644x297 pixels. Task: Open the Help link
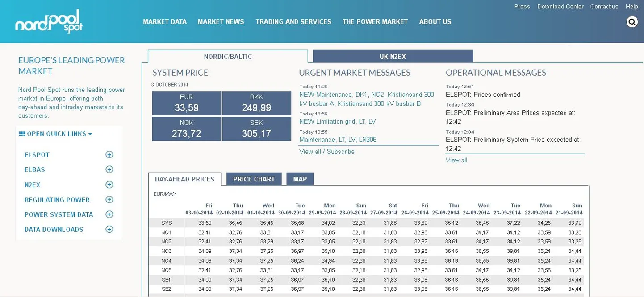[631, 7]
